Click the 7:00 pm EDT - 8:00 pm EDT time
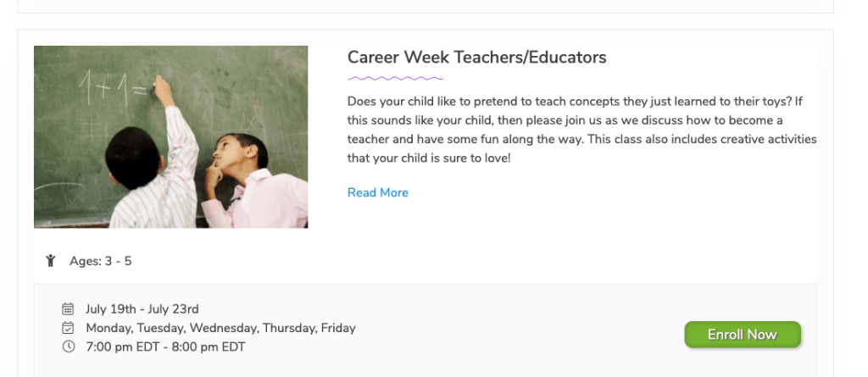The height and width of the screenshot is (377, 868). [165, 347]
